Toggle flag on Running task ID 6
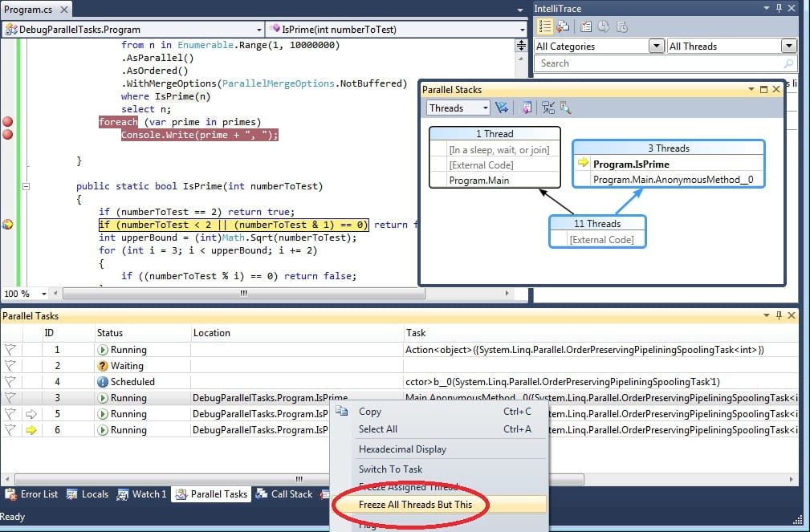810x532 pixels. pyautogui.click(x=10, y=430)
